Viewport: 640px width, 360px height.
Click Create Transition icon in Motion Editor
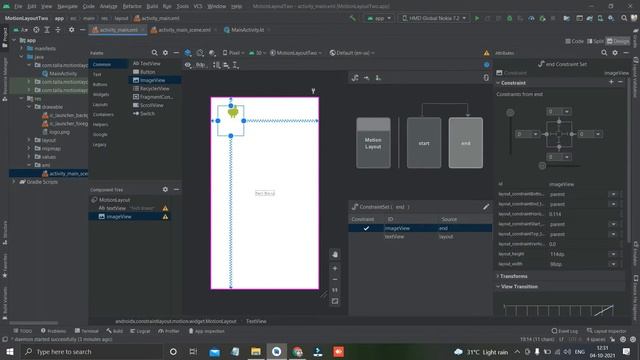367,78
